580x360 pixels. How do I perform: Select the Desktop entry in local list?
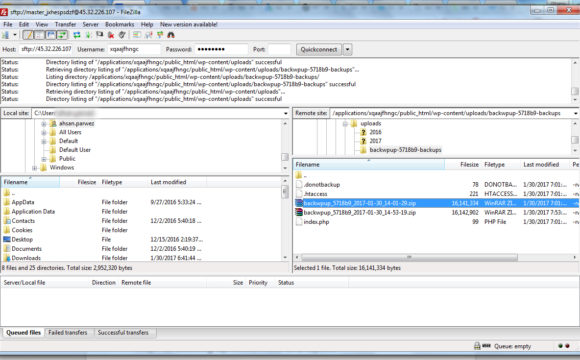tap(22, 239)
